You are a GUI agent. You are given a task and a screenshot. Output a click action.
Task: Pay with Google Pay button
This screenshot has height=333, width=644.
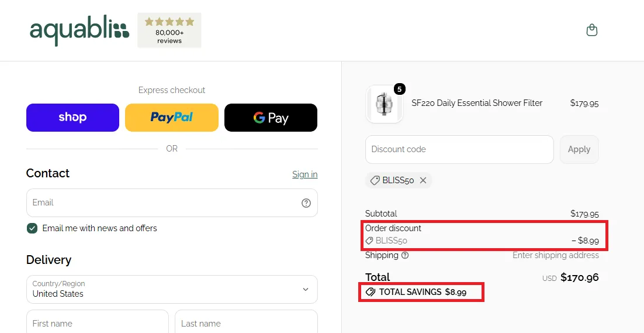[x=271, y=118]
